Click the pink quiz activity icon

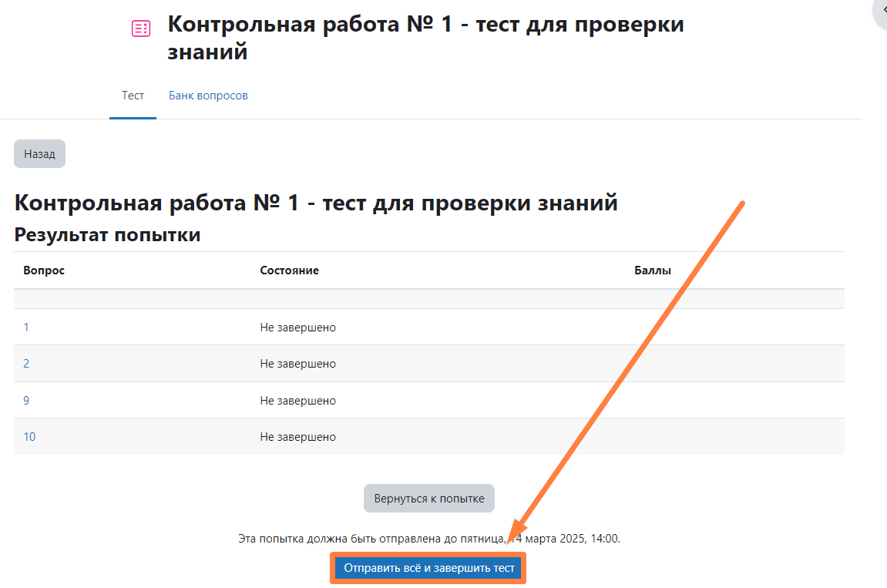[141, 29]
